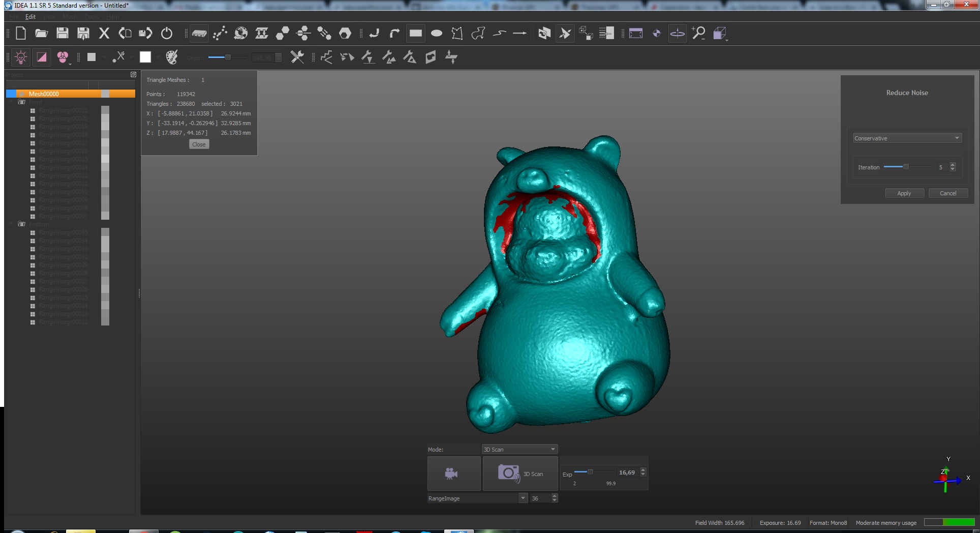
Task: Delete selection with the X toolbar icon
Action: click(104, 34)
